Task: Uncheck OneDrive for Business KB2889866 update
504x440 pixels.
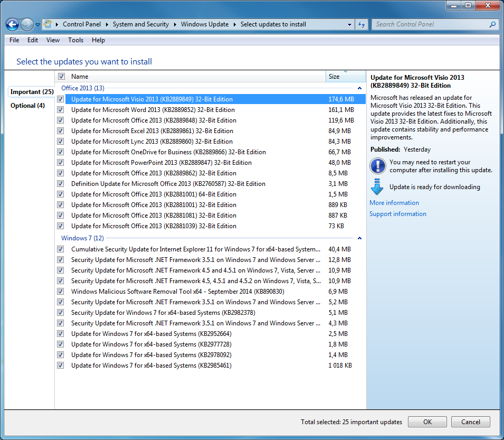Action: pos(61,152)
